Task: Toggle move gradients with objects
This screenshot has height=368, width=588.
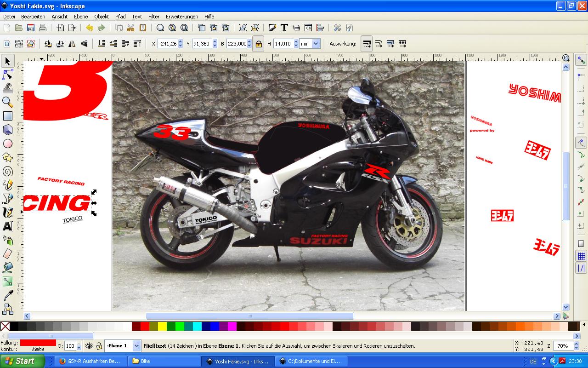Action: (x=390, y=44)
